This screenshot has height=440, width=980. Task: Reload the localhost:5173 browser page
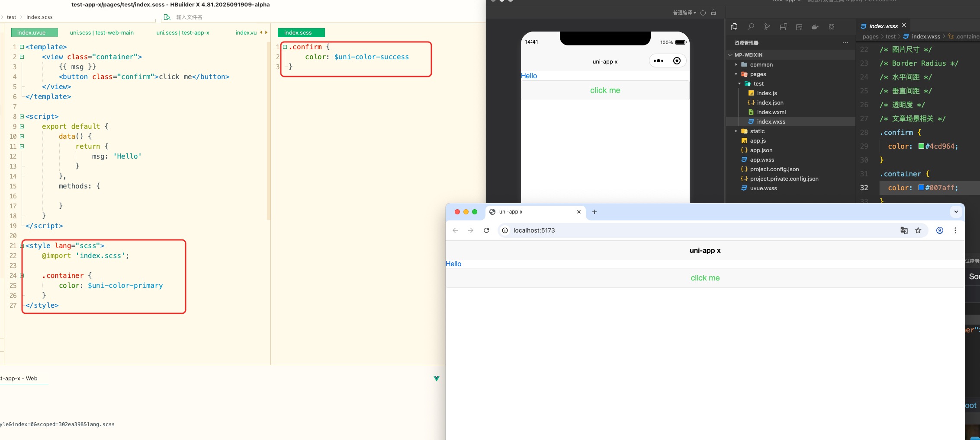(486, 230)
